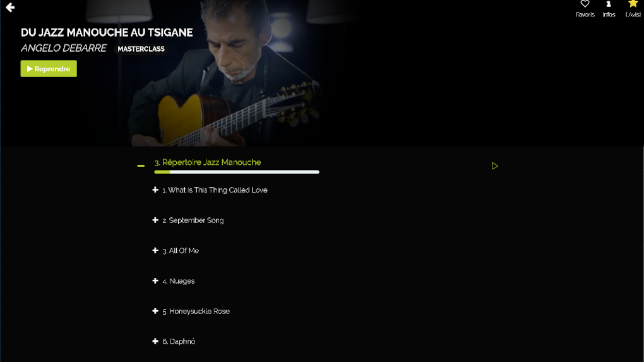The image size is (644, 362).
Task: Click the chapter progress bar
Action: 237,172
